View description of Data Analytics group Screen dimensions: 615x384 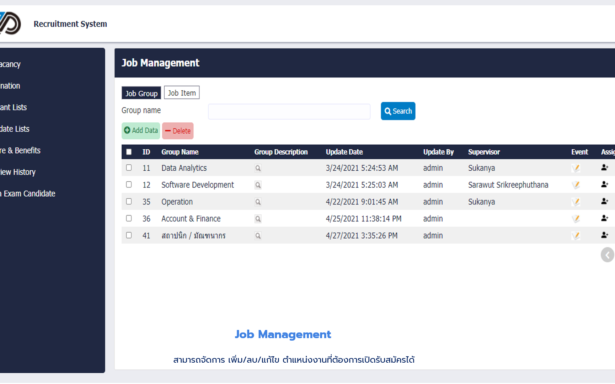click(x=258, y=168)
